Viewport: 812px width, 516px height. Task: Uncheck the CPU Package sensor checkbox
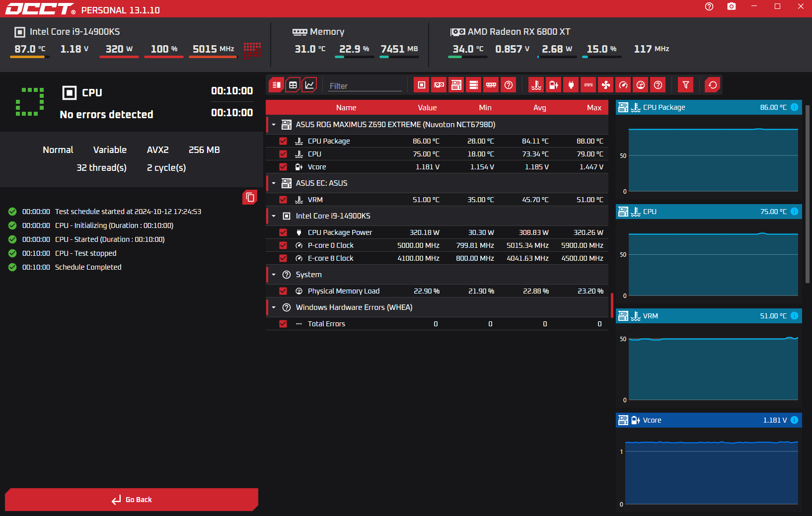click(283, 141)
